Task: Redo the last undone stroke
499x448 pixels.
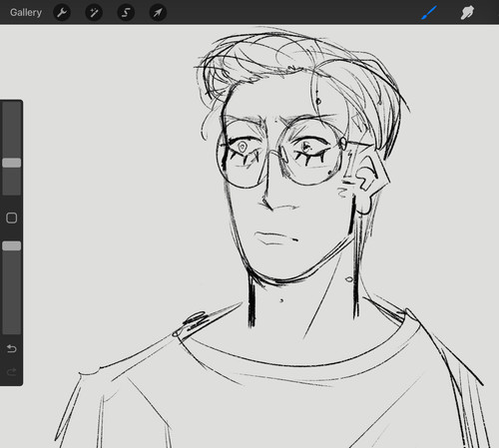Action: coord(12,371)
